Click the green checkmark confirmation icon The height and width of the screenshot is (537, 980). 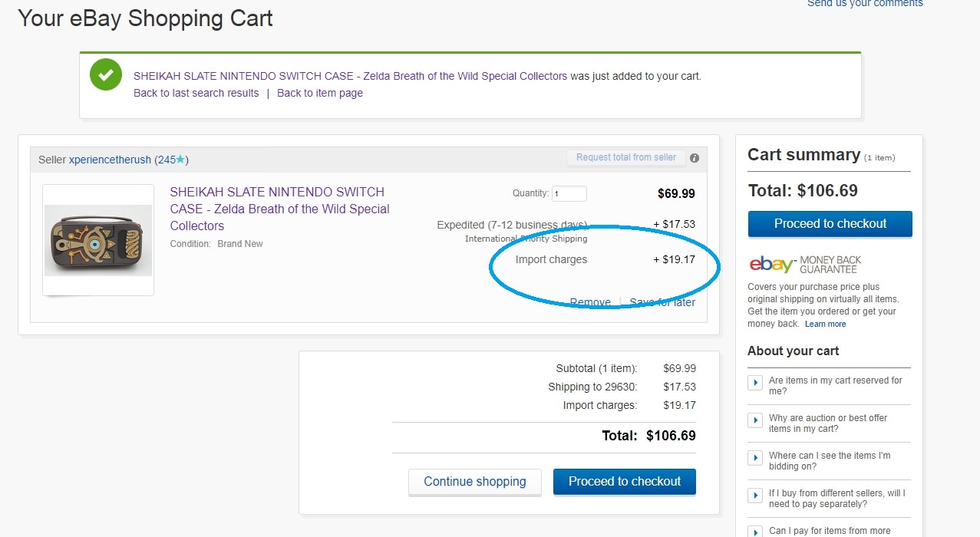(x=105, y=75)
